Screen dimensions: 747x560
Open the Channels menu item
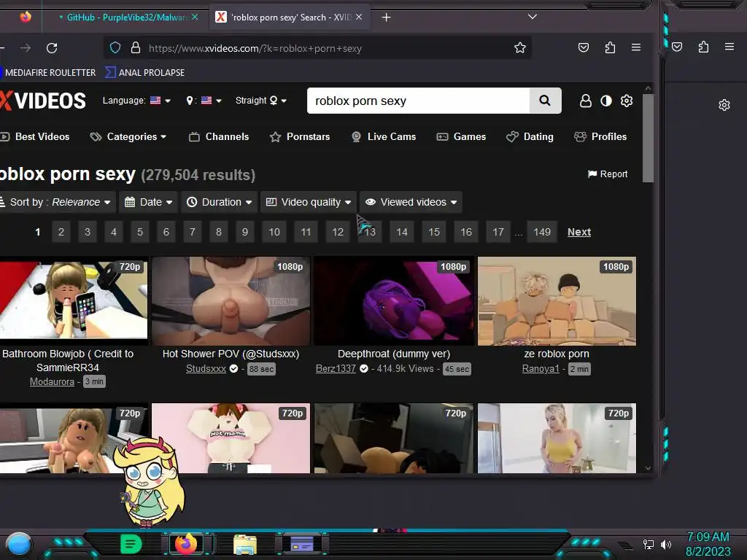(219, 136)
